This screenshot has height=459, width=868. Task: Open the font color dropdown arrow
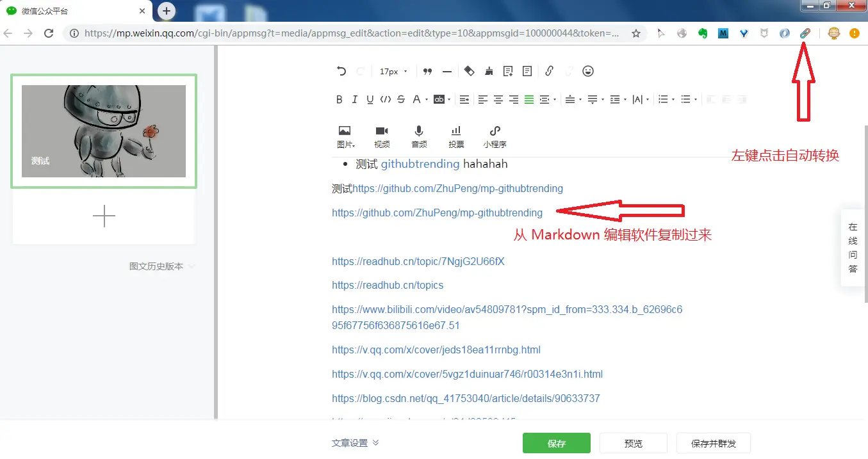click(426, 100)
